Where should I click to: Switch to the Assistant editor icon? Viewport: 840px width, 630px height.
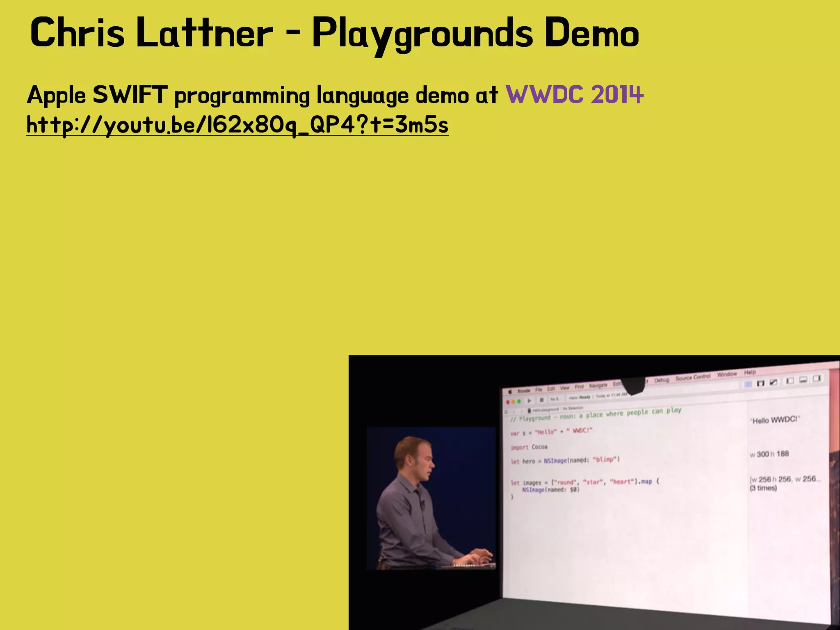click(x=760, y=383)
